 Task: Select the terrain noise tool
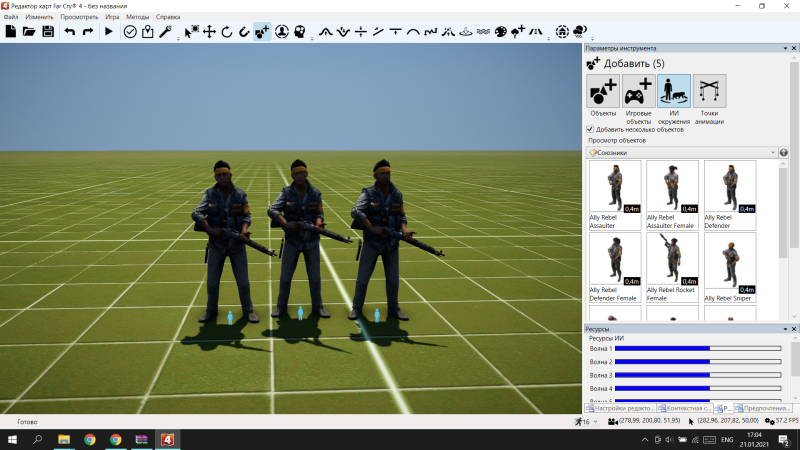point(431,32)
